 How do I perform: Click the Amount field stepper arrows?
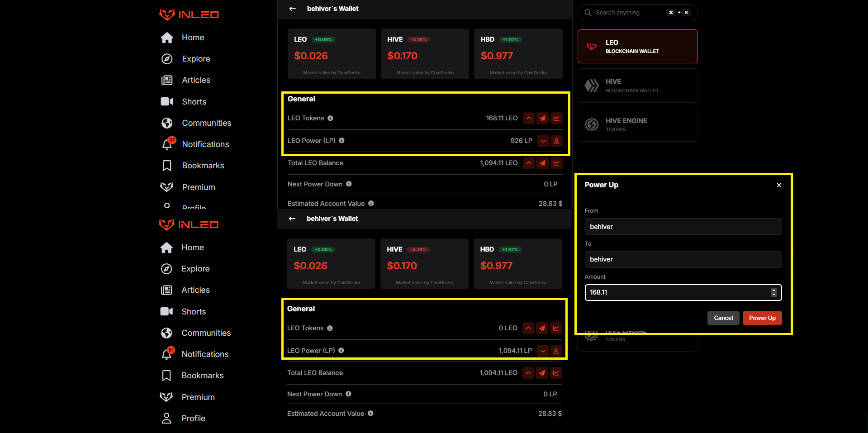click(x=774, y=292)
